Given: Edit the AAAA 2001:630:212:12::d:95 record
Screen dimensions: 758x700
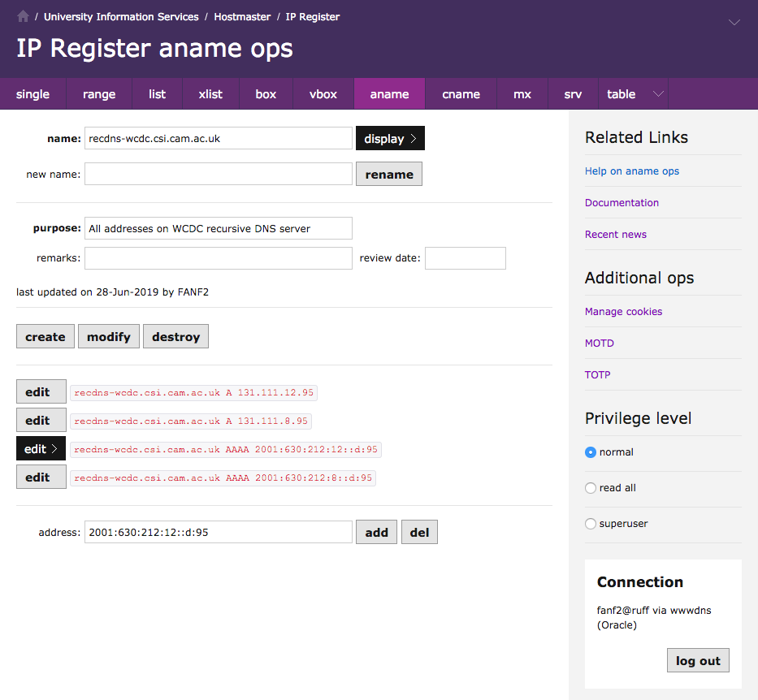Looking at the screenshot, I should point(41,449).
